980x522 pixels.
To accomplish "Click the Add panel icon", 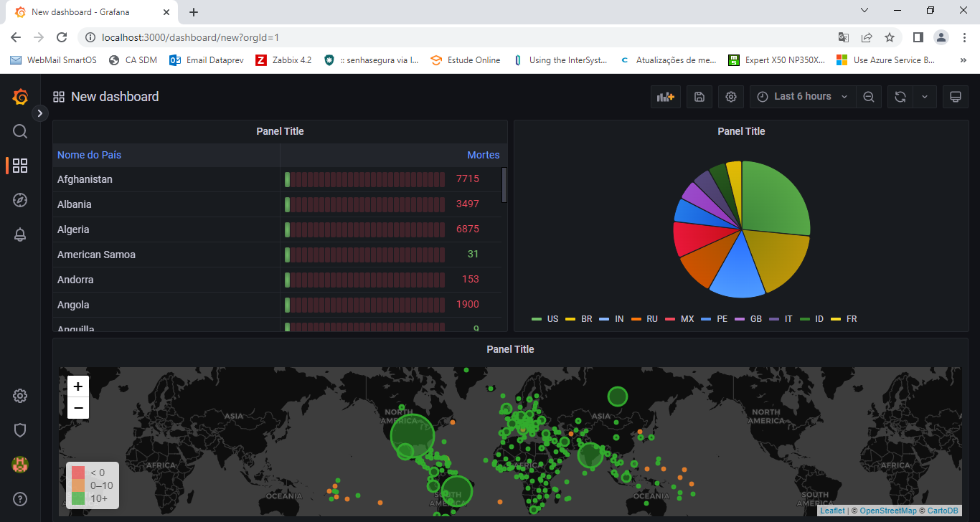I will (x=666, y=97).
